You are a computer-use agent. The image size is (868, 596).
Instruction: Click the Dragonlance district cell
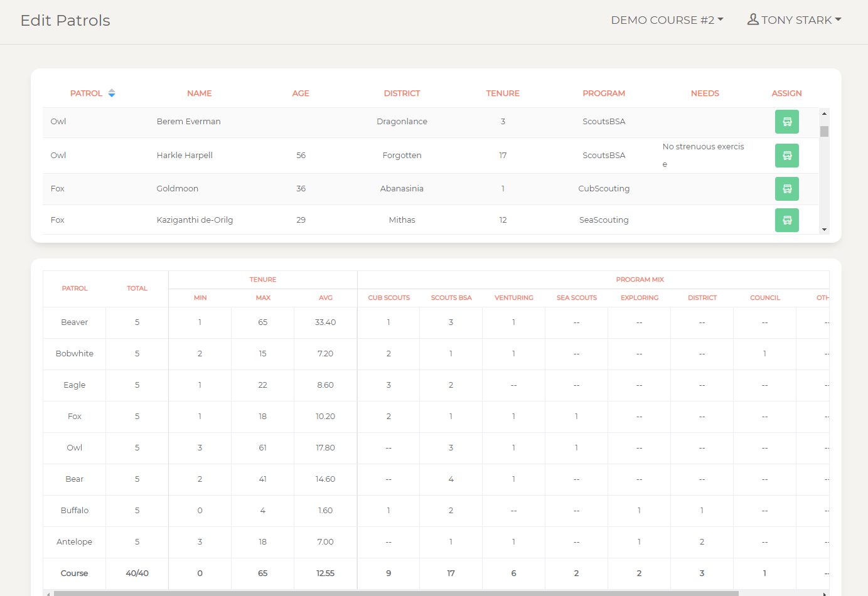[402, 122]
